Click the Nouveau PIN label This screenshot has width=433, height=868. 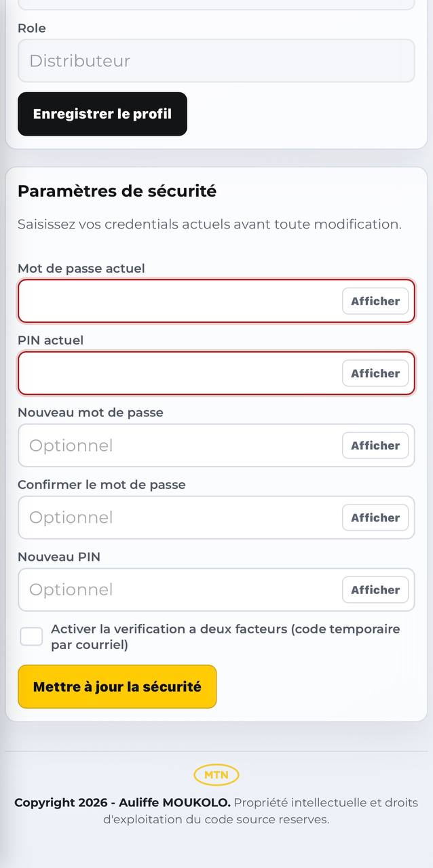coord(59,557)
